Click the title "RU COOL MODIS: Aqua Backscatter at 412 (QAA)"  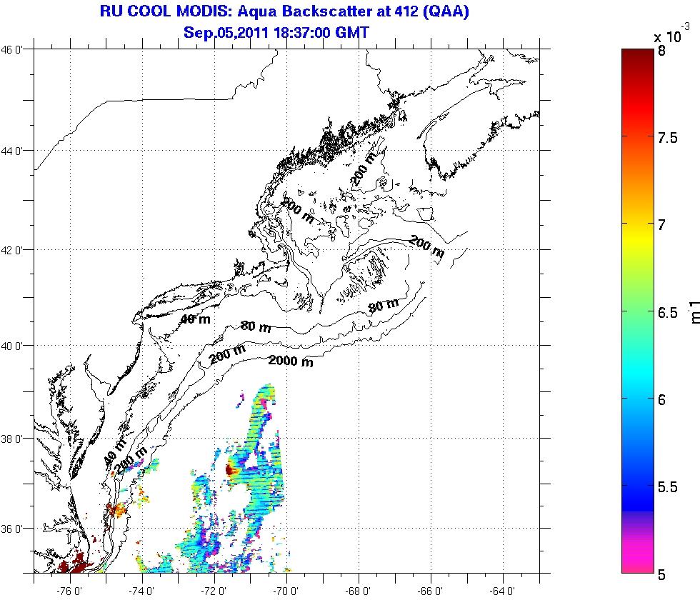[284, 11]
